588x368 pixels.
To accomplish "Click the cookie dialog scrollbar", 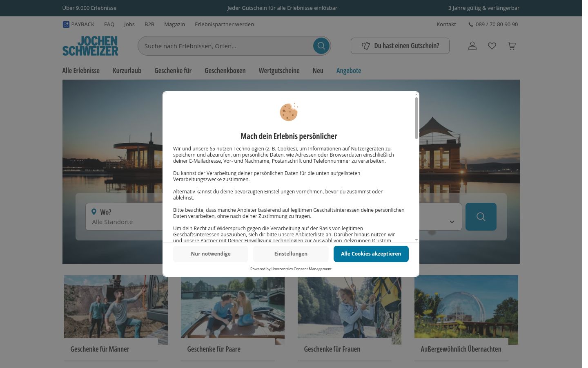I will [416, 119].
